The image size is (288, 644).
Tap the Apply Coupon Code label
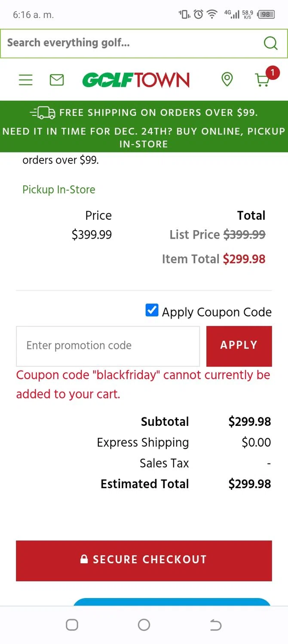pyautogui.click(x=217, y=312)
